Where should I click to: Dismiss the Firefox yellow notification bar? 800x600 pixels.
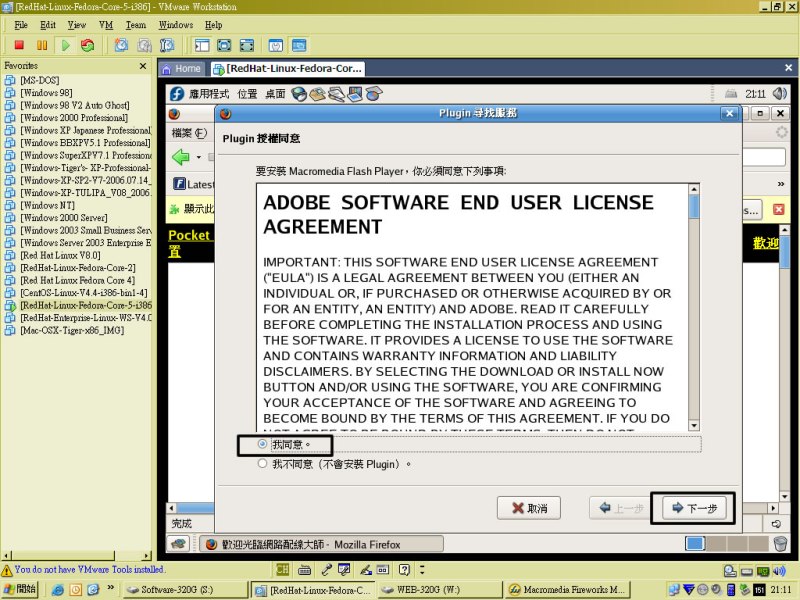pos(779,209)
